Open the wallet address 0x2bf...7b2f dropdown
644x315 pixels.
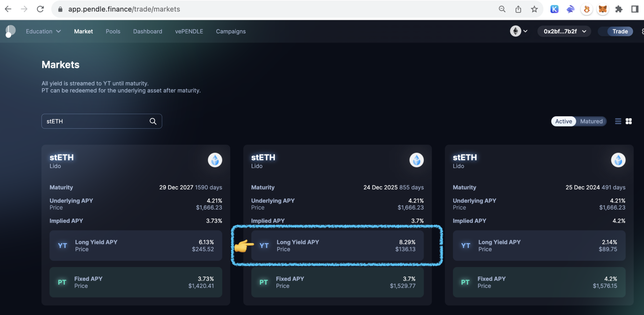tap(564, 31)
